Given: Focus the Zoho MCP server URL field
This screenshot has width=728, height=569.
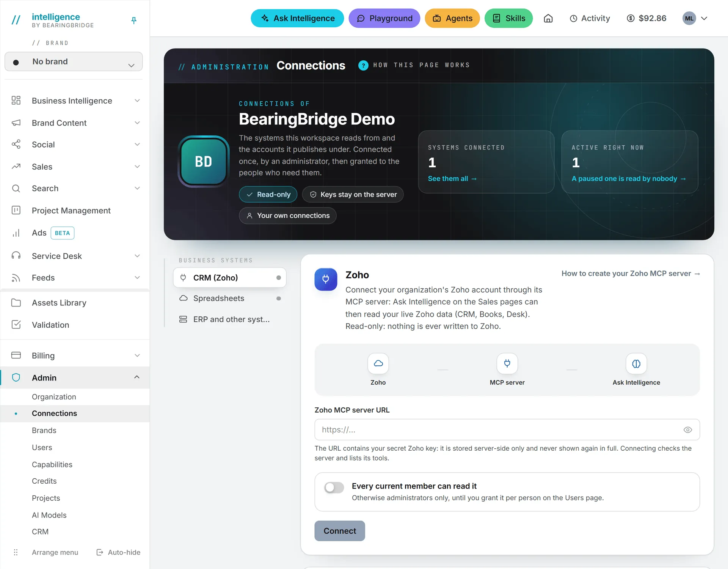Looking at the screenshot, I should 507,430.
